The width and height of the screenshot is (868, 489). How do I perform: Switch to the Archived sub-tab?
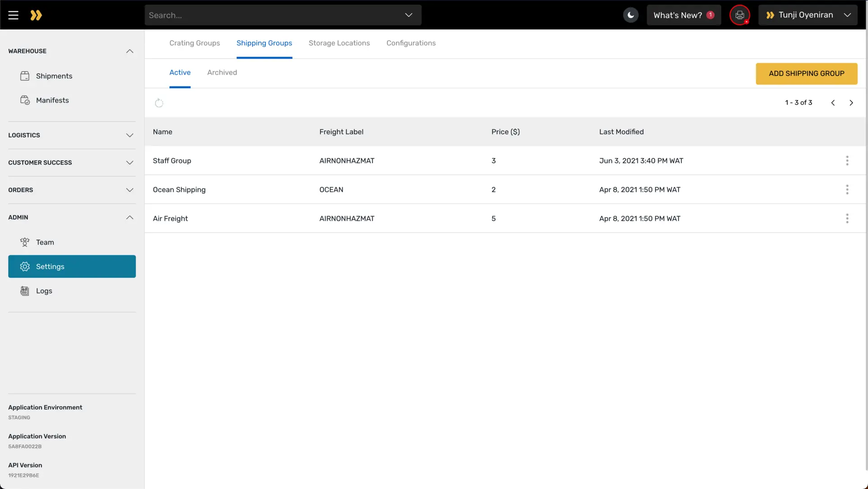click(x=222, y=73)
